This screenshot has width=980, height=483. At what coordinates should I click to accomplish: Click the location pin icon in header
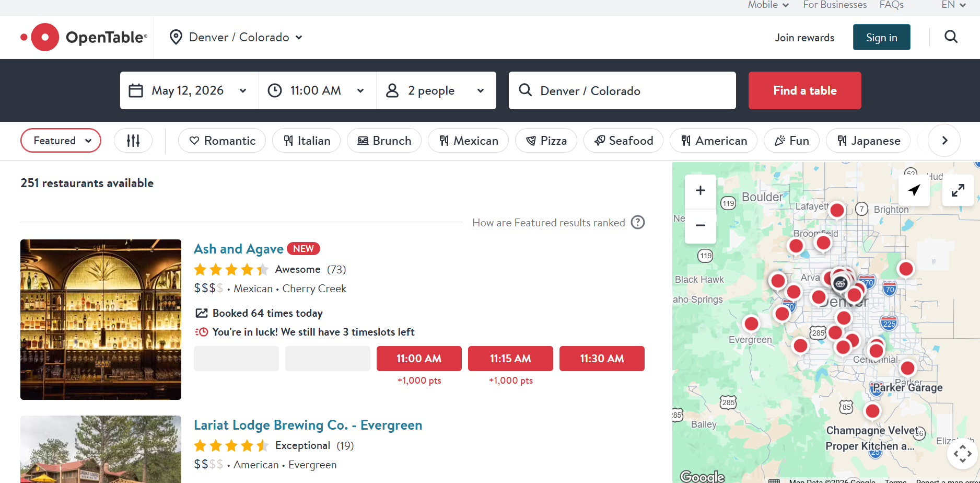coord(176,37)
